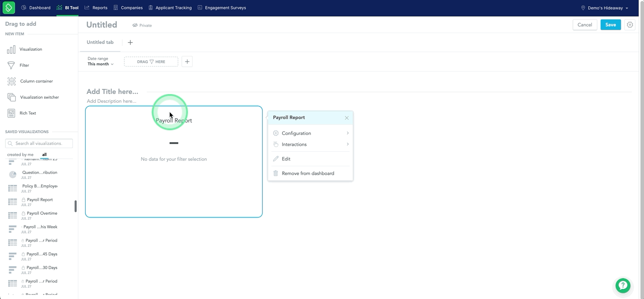Image resolution: width=644 pixels, height=299 pixels.
Task: Open Applicant Tracking section
Action: [x=170, y=8]
